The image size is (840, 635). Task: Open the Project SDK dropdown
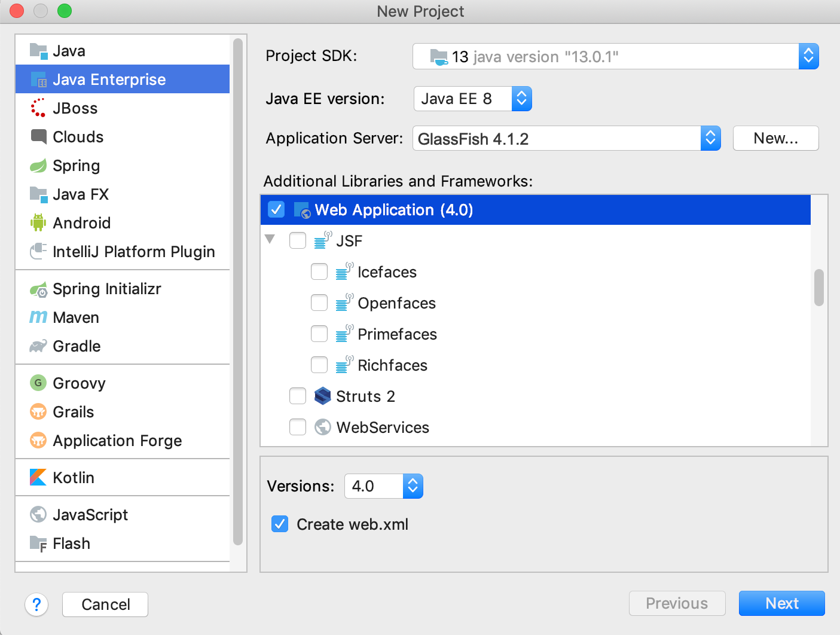pos(616,56)
